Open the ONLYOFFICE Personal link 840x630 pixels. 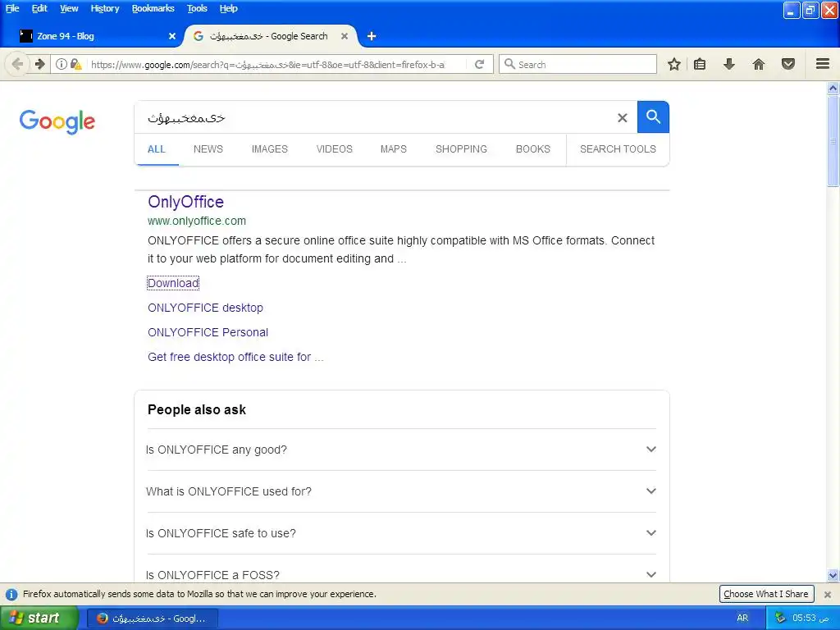tap(208, 332)
